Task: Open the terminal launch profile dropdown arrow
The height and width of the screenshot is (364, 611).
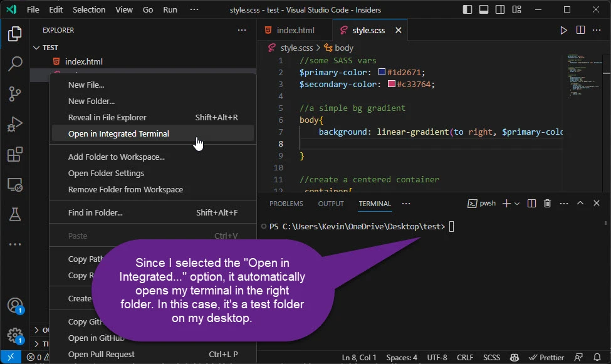Action: tap(517, 204)
